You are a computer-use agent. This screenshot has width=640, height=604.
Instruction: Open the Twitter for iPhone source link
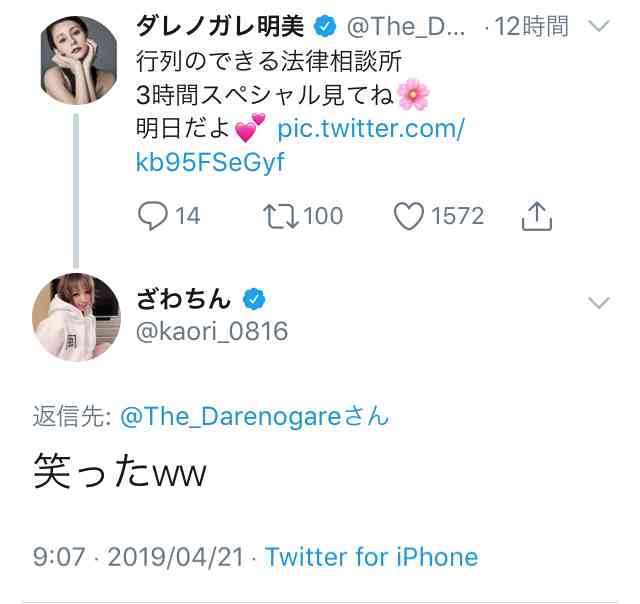(371, 556)
